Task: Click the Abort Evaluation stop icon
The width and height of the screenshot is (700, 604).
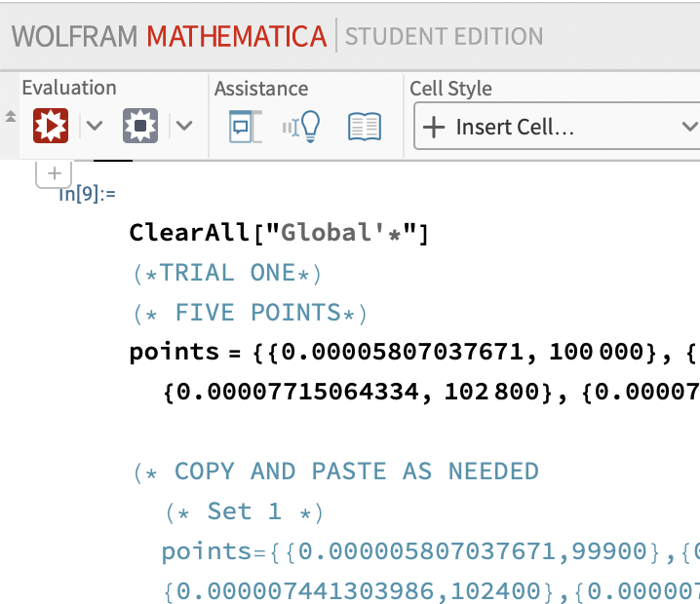Action: tap(140, 126)
